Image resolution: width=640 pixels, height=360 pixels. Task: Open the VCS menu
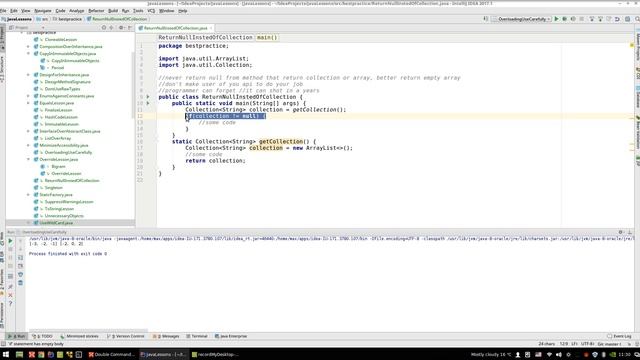tap(151, 11)
